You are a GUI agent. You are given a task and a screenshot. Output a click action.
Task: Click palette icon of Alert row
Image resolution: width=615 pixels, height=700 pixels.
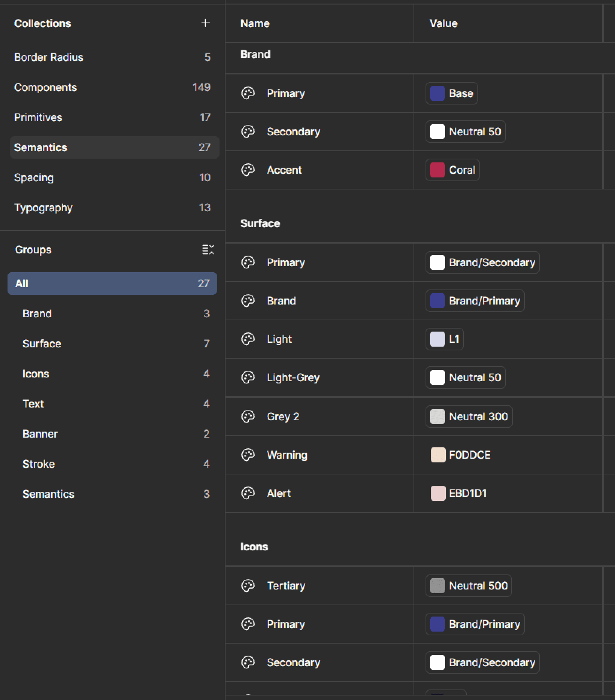point(248,493)
